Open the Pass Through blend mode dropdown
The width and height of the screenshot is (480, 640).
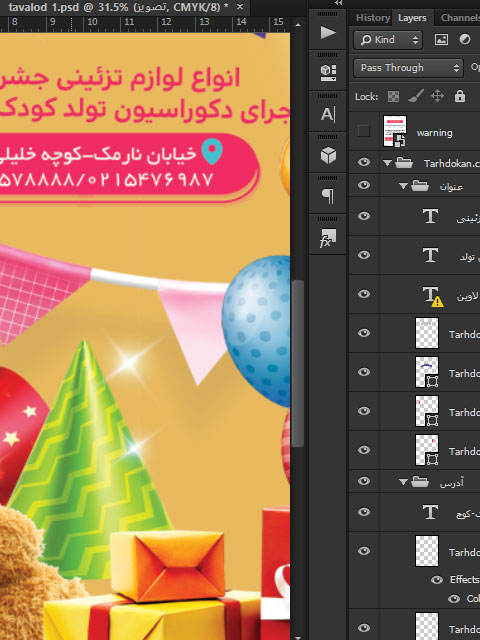[409, 68]
